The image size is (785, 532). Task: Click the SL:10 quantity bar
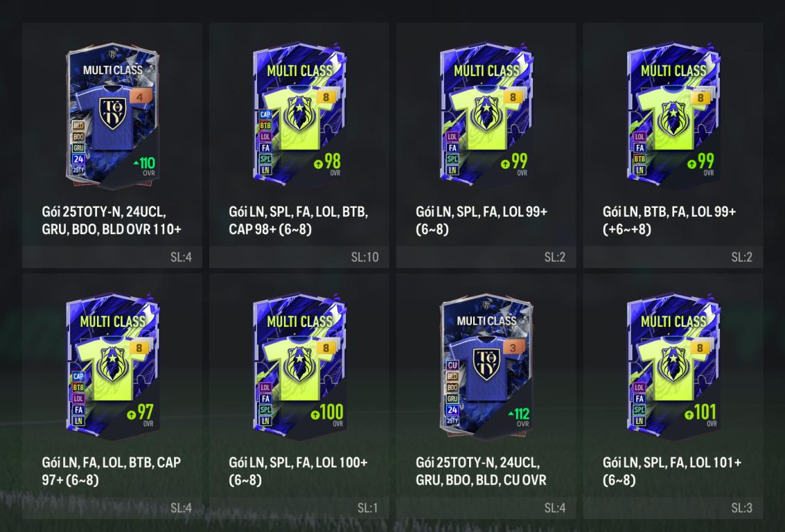point(299,257)
